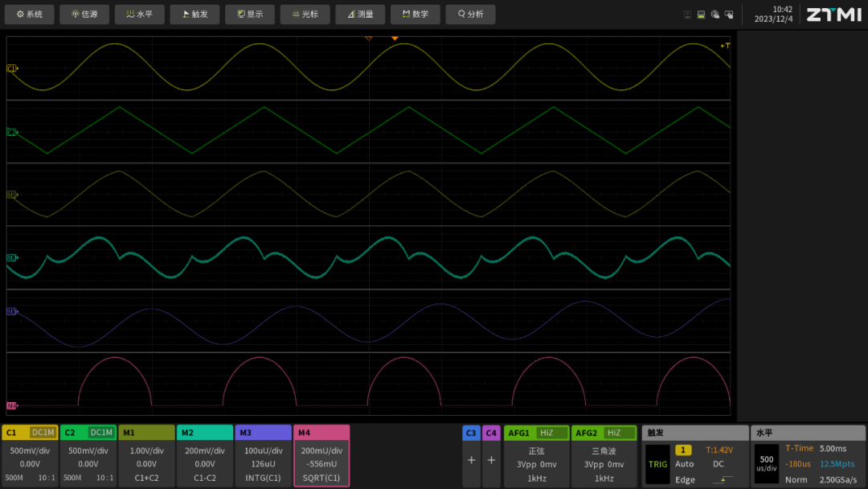Toggle channel C1 panel
868x489 pixels.
coord(30,455)
